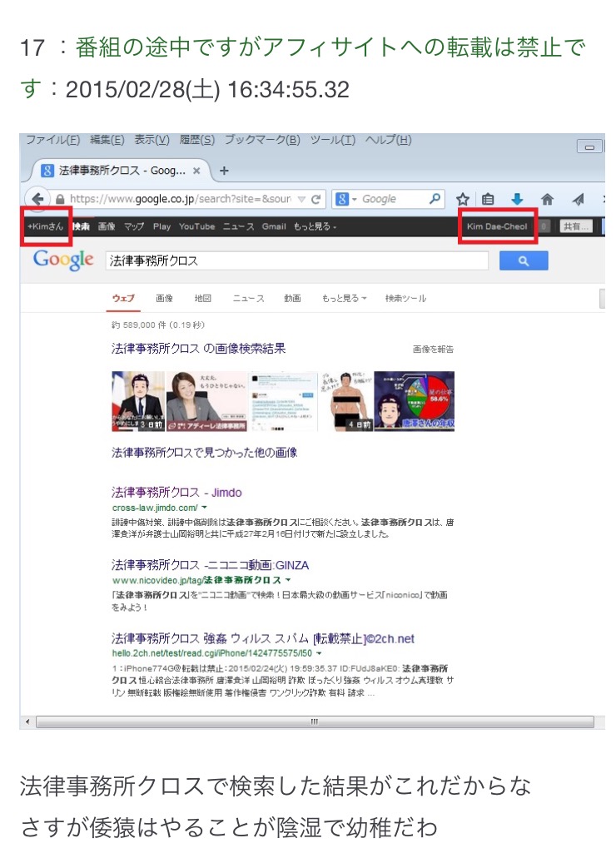The height and width of the screenshot is (853, 616).
Task: Open a new tab with plus icon
Action: (224, 171)
